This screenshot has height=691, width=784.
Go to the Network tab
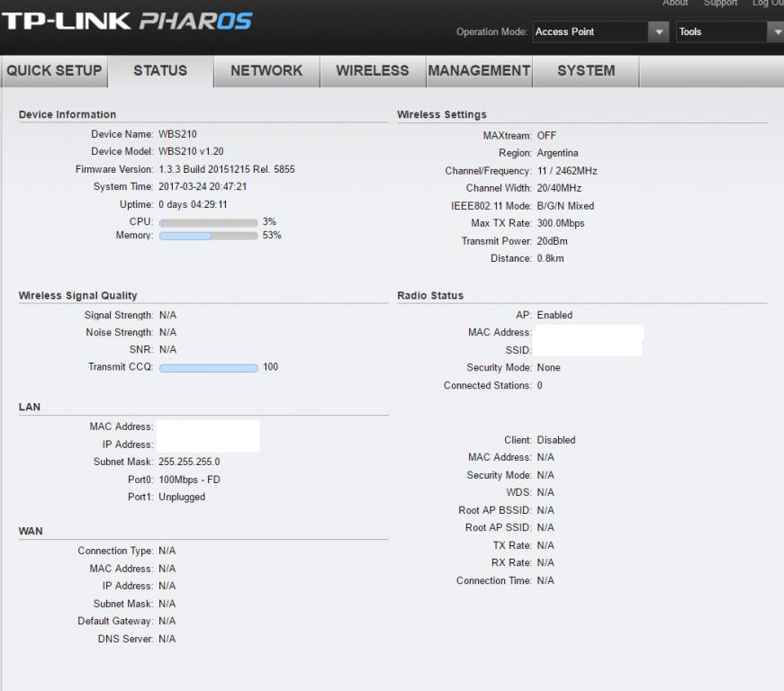point(266,70)
